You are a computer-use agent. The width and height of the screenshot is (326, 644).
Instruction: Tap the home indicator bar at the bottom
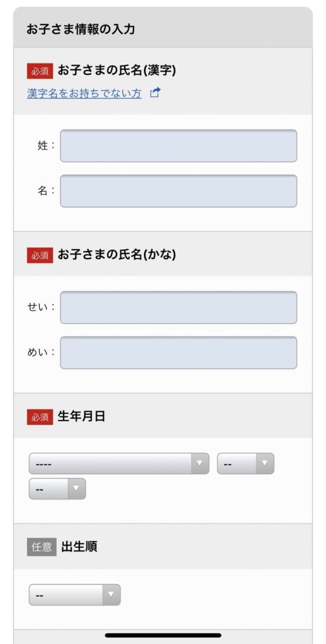(x=163, y=635)
